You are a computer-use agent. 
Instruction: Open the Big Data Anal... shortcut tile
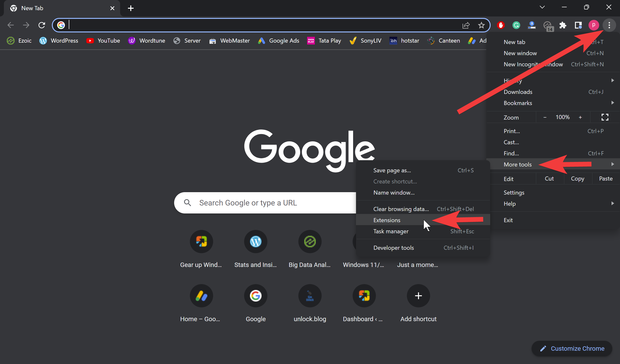tap(310, 249)
